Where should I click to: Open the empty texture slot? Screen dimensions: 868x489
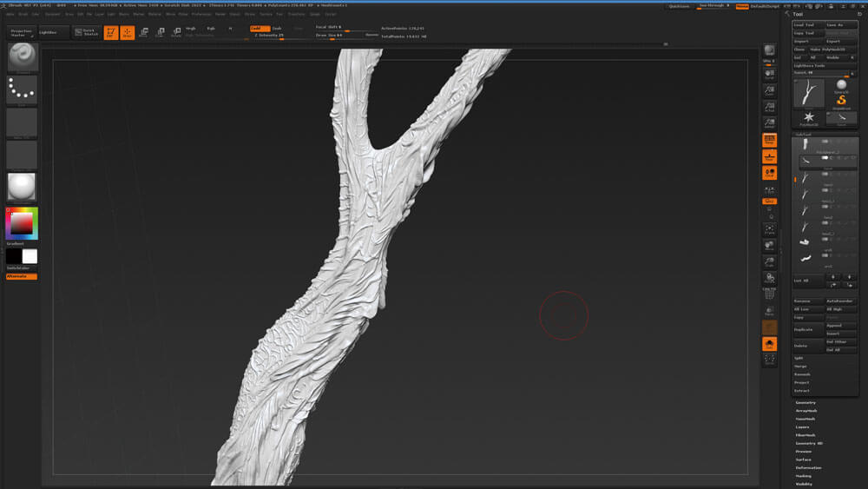[x=23, y=155]
